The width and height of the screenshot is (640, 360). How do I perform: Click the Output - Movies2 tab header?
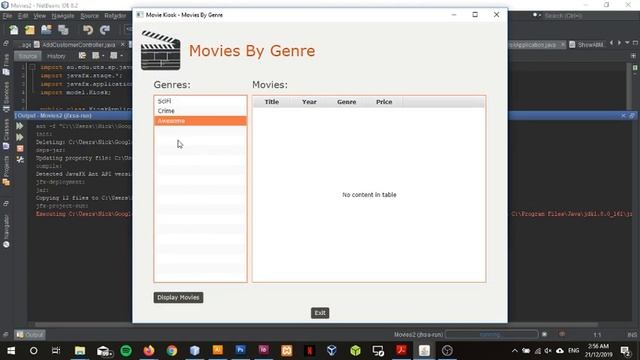(54, 116)
